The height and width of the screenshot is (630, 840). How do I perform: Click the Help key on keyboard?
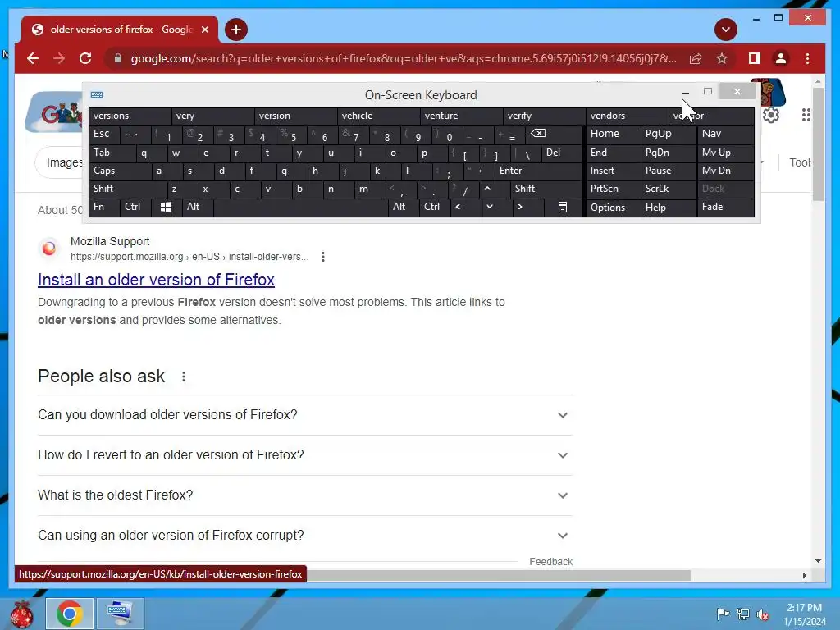668,208
